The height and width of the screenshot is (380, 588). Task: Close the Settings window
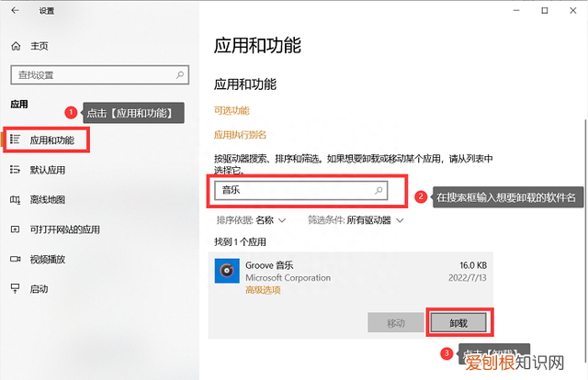573,10
